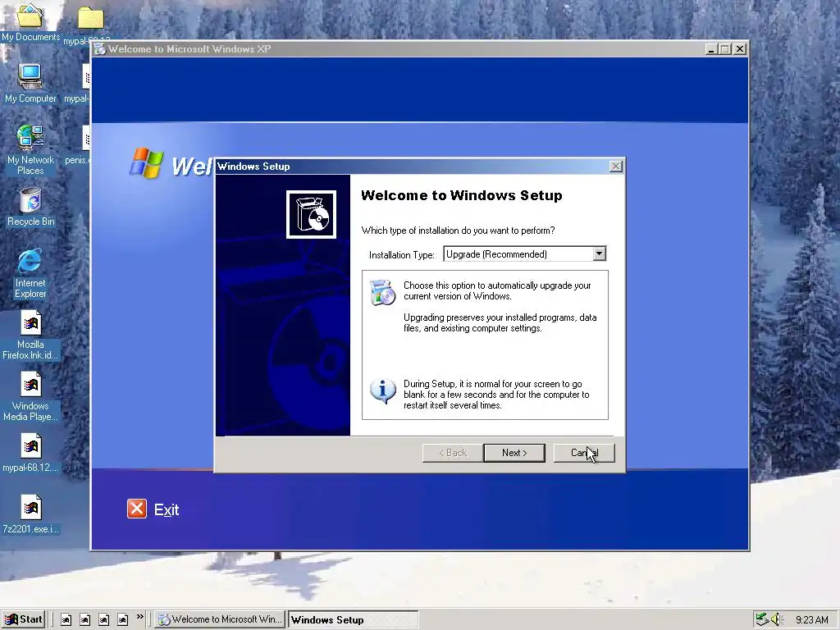The height and width of the screenshot is (630, 840).
Task: Click the text 'Which type of installation do you want to perform?'
Action: click(x=458, y=231)
